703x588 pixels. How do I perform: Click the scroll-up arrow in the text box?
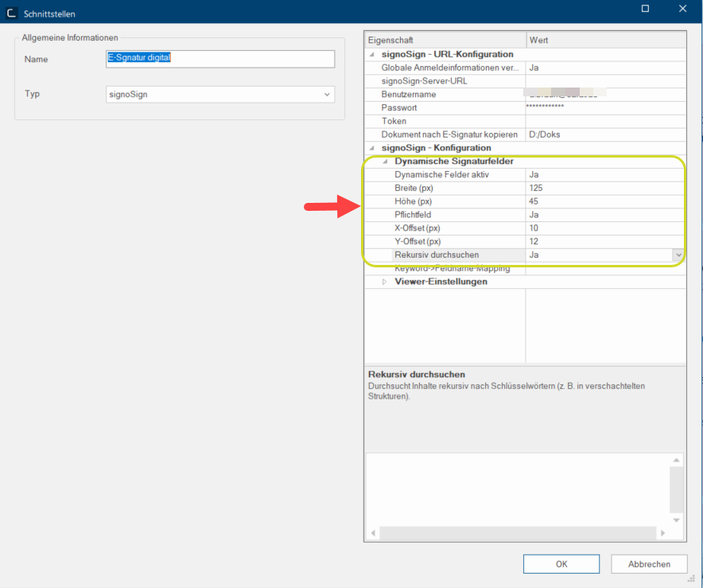tap(676, 460)
